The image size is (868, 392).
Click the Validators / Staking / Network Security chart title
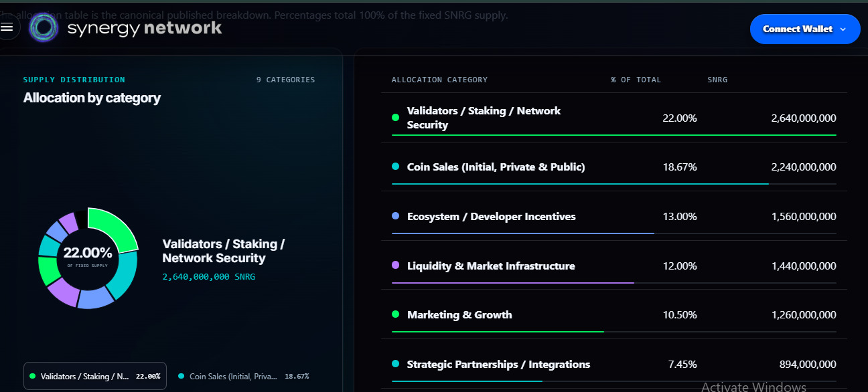(x=224, y=251)
